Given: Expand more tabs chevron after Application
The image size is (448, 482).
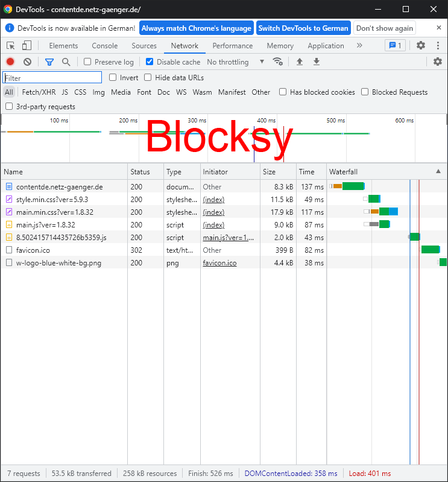Looking at the screenshot, I should [x=359, y=45].
